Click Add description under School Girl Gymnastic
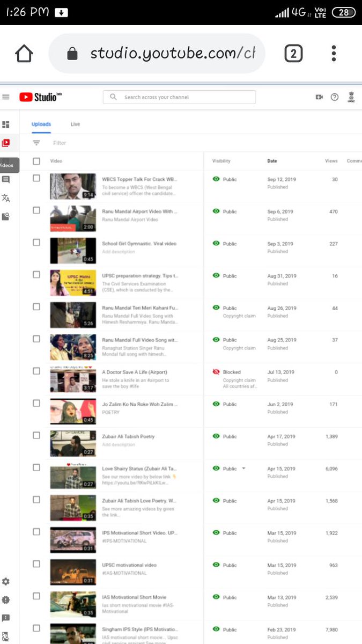The image size is (362, 644). tap(119, 252)
